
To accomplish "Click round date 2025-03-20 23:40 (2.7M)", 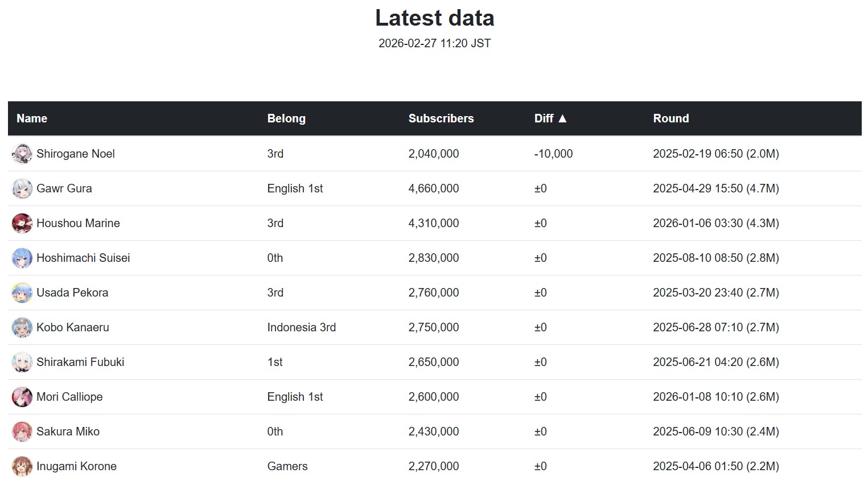I will (x=716, y=293).
